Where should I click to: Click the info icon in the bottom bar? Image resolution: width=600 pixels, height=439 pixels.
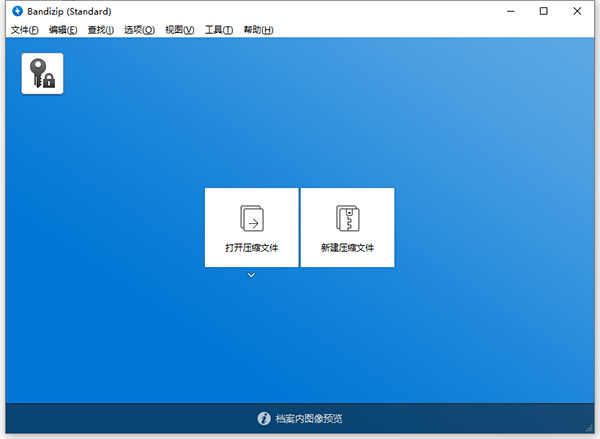pos(264,418)
